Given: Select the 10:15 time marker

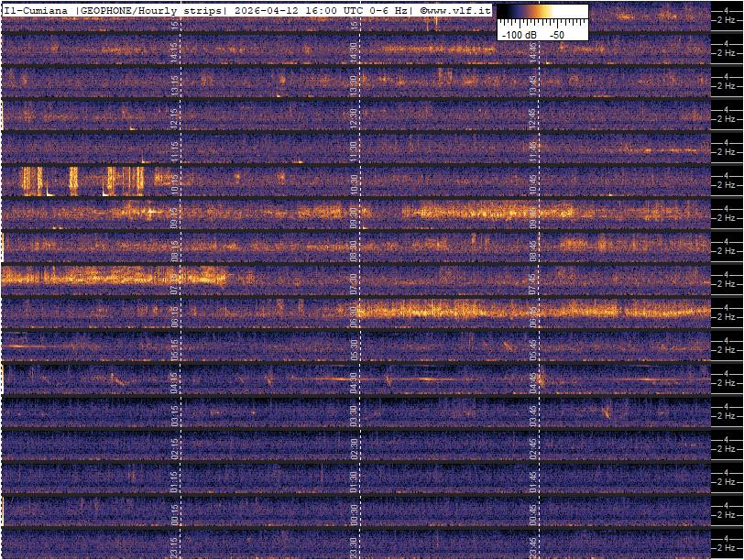Looking at the screenshot, I should click(175, 183).
